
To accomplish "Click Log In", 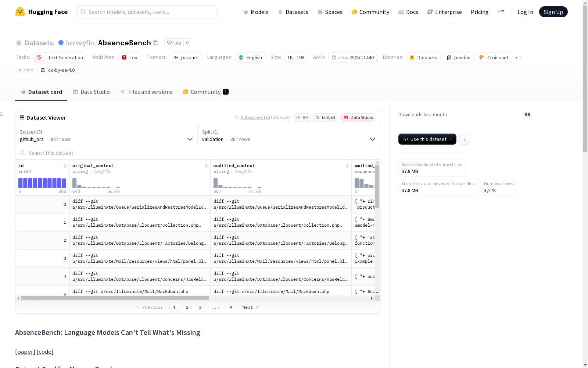I will [x=525, y=12].
